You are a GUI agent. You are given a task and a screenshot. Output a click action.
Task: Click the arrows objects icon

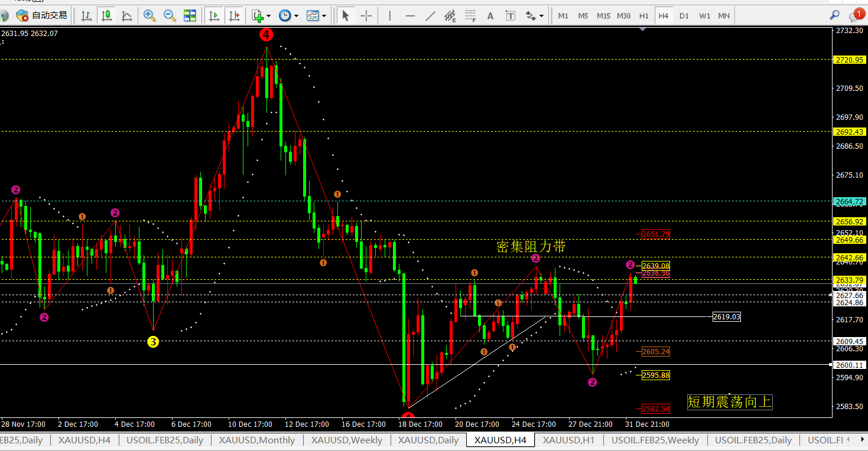point(531,15)
